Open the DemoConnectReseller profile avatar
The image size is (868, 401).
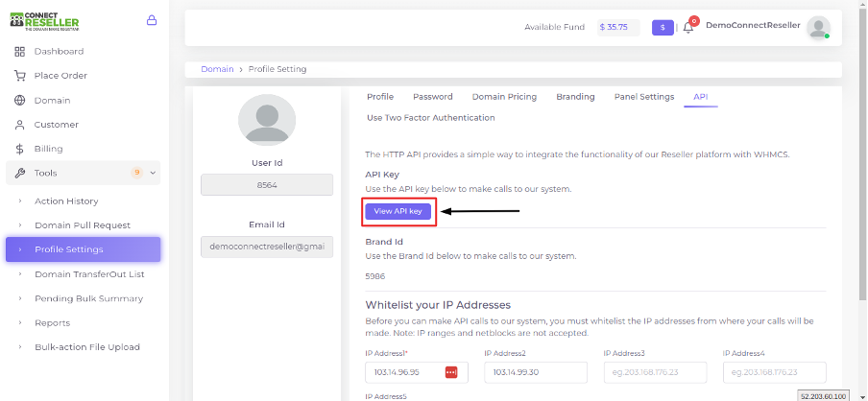(818, 28)
